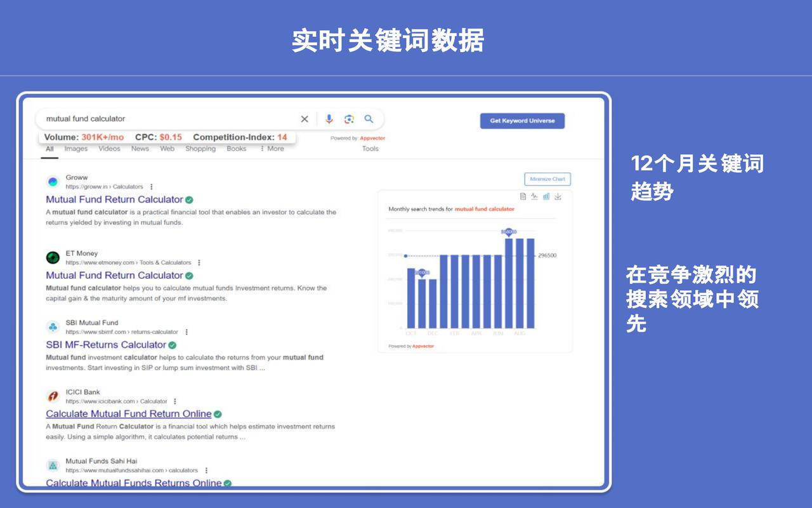Screen dimensions: 812x508
Task: Open three-dot menu beside icicibank.com result
Action: click(175, 401)
